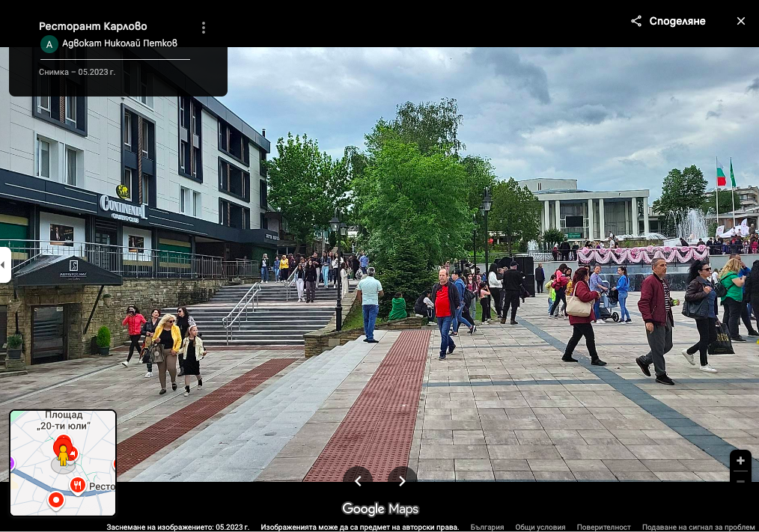Click the Google Maps logo
The image size is (759, 532).
(379, 510)
